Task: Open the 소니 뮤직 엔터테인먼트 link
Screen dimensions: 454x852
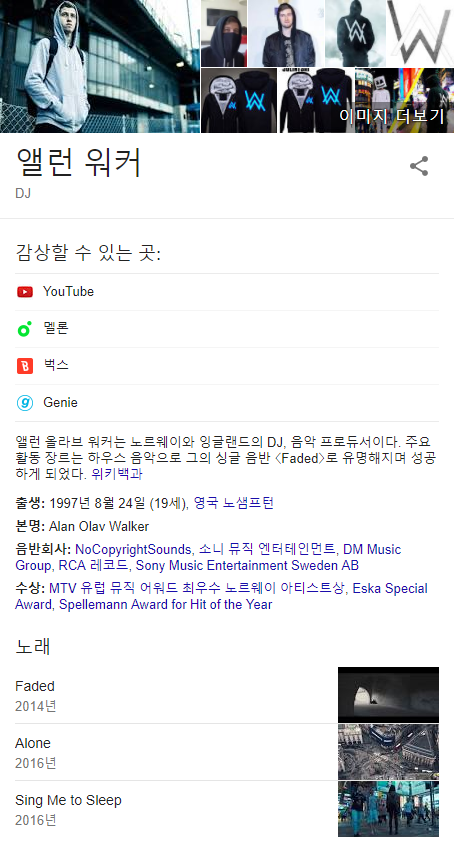Action: point(267,549)
